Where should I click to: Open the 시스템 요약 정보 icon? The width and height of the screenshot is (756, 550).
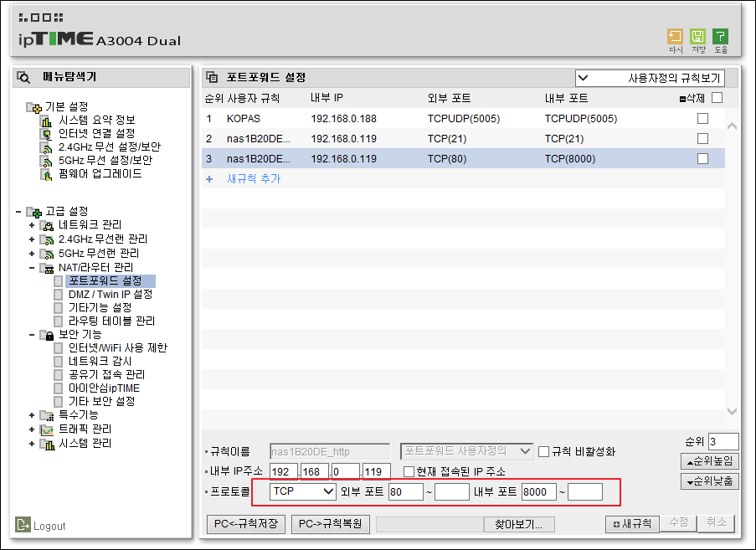pyautogui.click(x=46, y=121)
